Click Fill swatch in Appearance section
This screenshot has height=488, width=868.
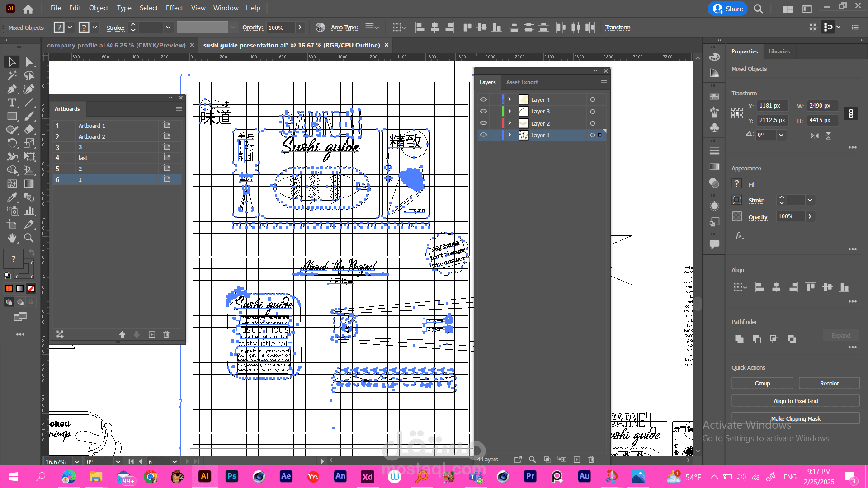click(737, 183)
